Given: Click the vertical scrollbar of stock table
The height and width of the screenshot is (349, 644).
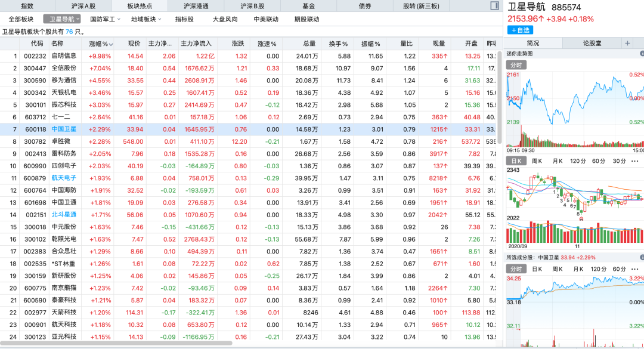Looking at the screenshot, I should [500, 97].
